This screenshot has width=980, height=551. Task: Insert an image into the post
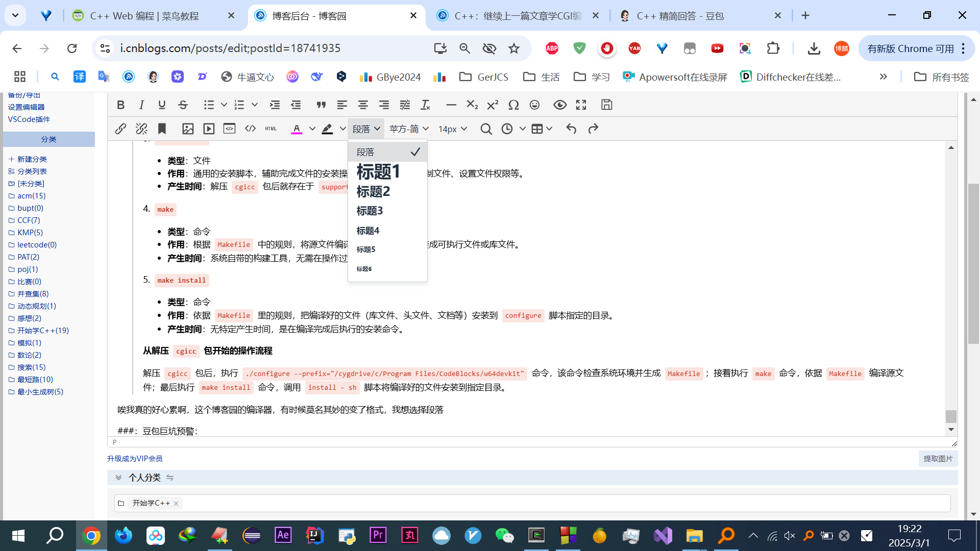[188, 129]
